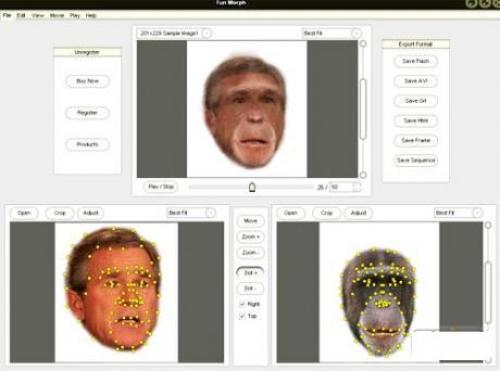Select the Move tool

click(x=250, y=221)
